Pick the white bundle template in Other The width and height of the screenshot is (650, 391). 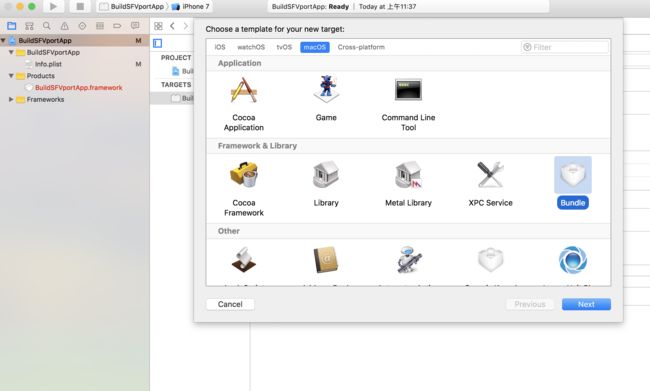(490, 260)
